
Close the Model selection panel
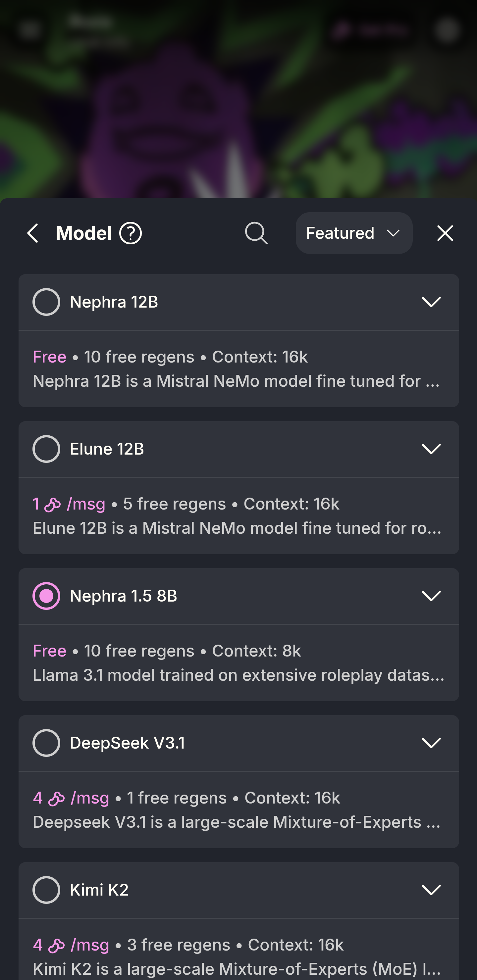click(445, 233)
